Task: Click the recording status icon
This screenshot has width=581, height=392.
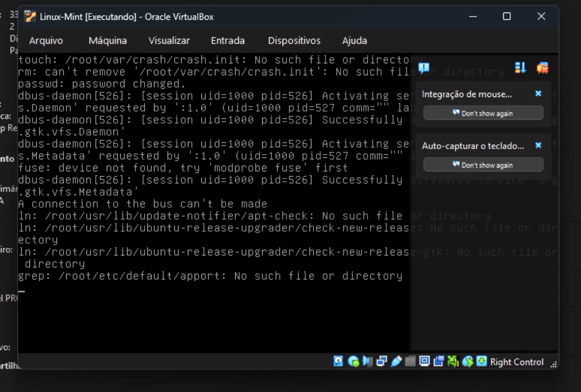Action: [439, 362]
